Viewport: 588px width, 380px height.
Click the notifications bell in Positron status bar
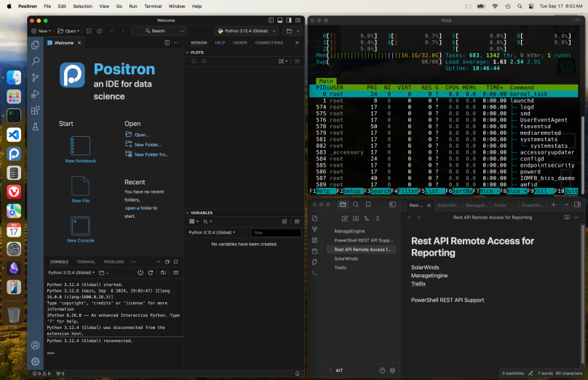tap(297, 373)
